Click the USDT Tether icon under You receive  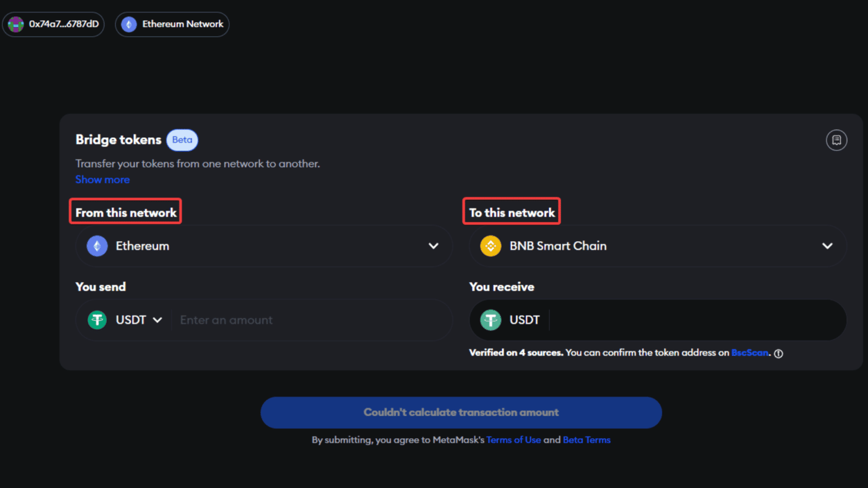(491, 320)
